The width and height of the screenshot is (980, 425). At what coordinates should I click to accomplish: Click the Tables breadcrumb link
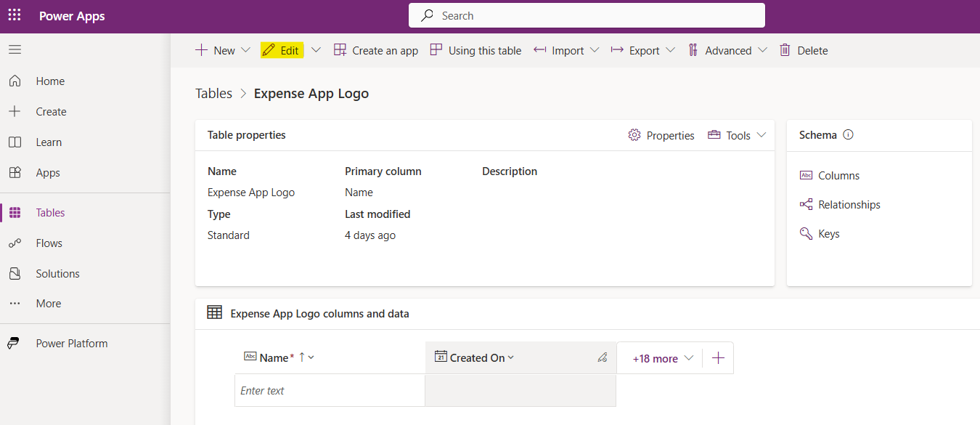point(213,94)
